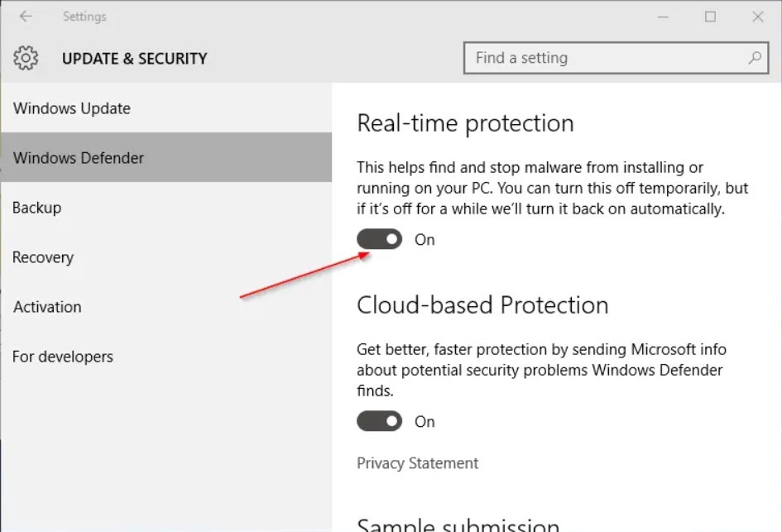Viewport: 782px width, 532px height.
Task: Open the Windows Update section
Action: (x=72, y=108)
